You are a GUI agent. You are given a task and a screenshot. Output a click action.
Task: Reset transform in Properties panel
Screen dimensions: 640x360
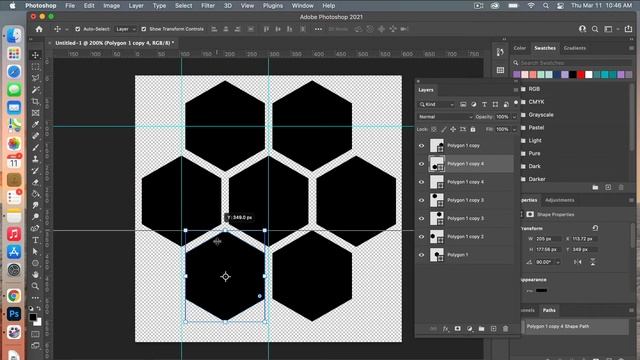pyautogui.click(x=595, y=228)
